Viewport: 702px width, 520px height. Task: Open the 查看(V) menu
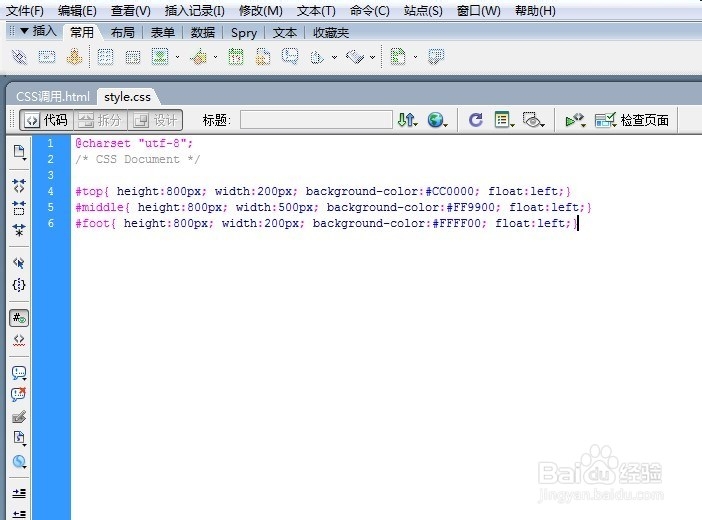coord(131,10)
